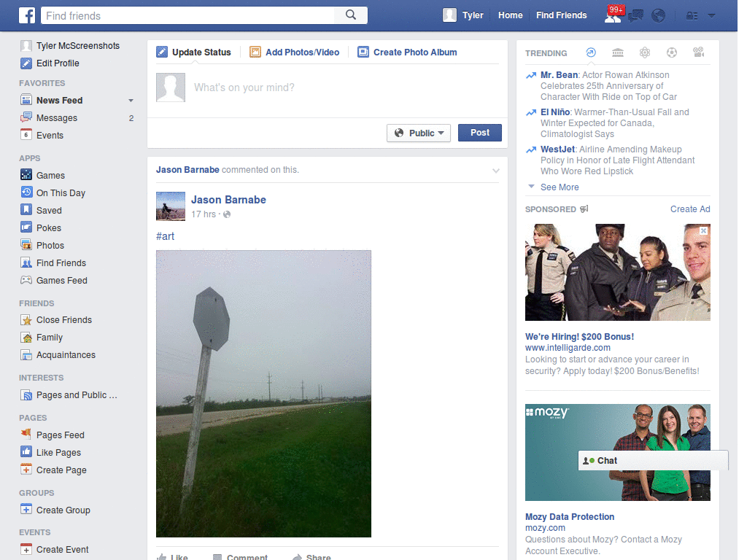Open friend requests icon with 99+ badge

(x=614, y=15)
